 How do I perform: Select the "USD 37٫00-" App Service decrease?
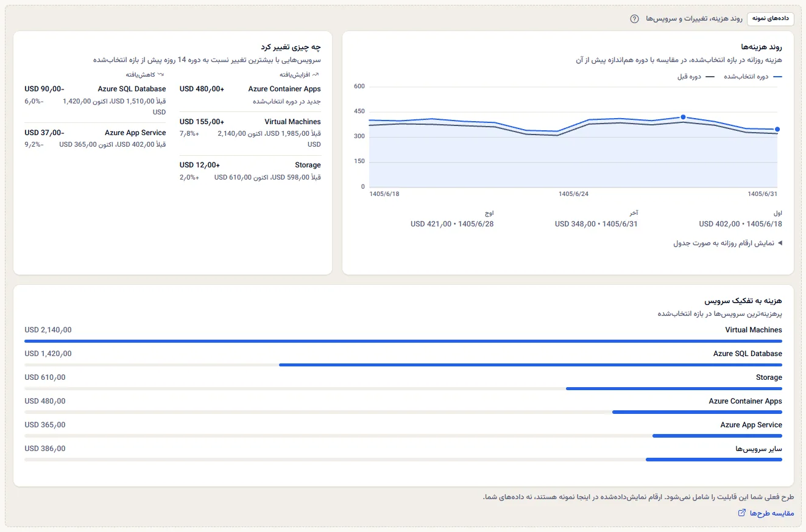44,133
